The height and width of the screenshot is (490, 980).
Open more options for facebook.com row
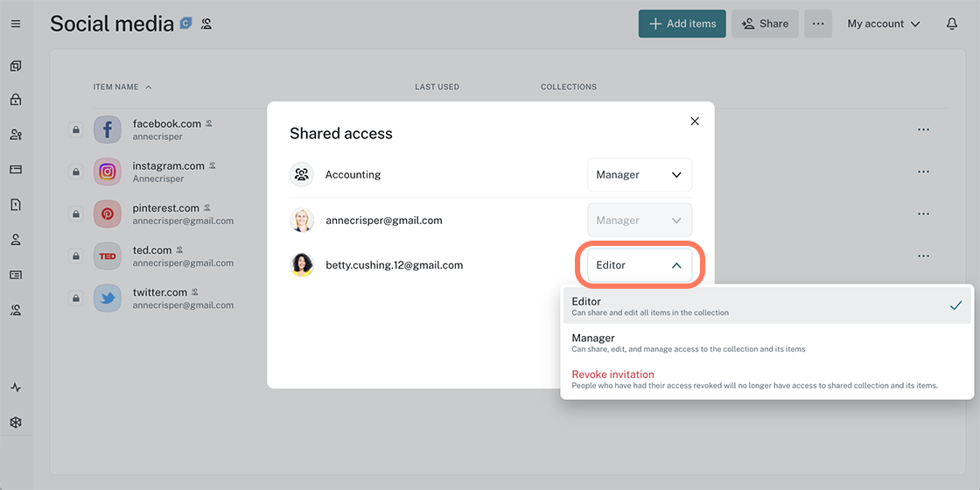[923, 129]
